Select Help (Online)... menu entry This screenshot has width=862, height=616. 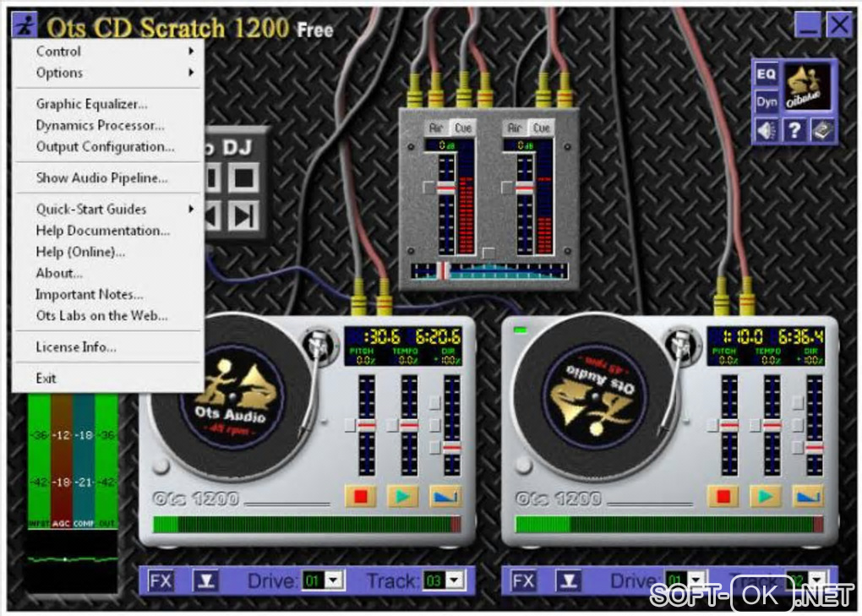(108, 252)
